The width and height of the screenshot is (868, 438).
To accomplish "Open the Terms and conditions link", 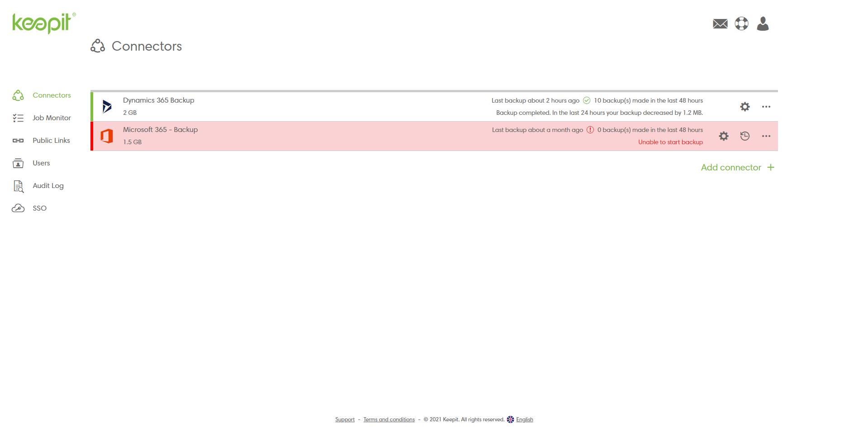I will (389, 419).
